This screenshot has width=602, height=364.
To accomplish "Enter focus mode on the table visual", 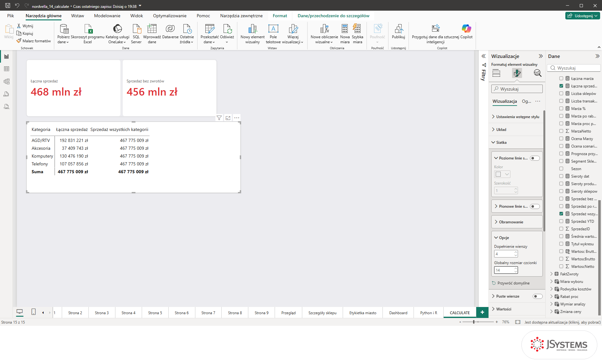I will 228,118.
